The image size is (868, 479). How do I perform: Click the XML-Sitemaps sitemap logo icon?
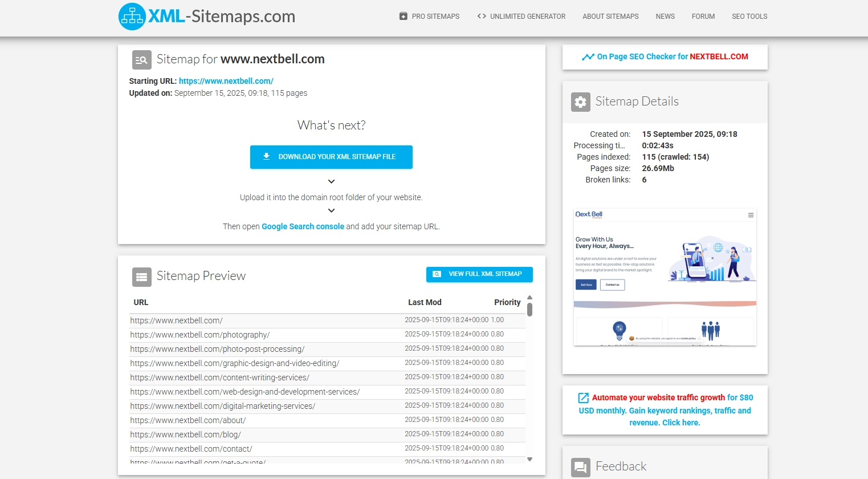pos(132,17)
